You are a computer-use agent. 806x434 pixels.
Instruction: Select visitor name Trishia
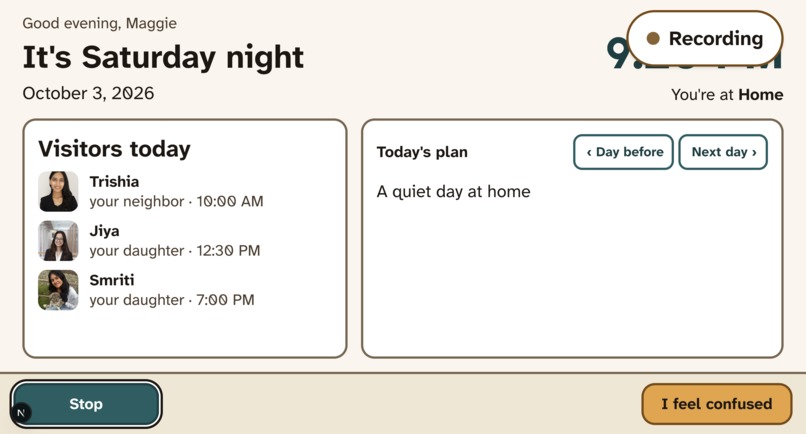coord(114,182)
